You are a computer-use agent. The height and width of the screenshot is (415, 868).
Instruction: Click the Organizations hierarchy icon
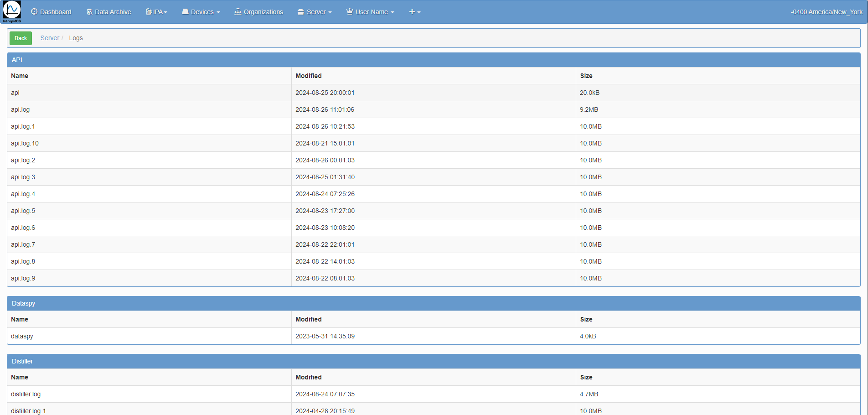pyautogui.click(x=238, y=12)
